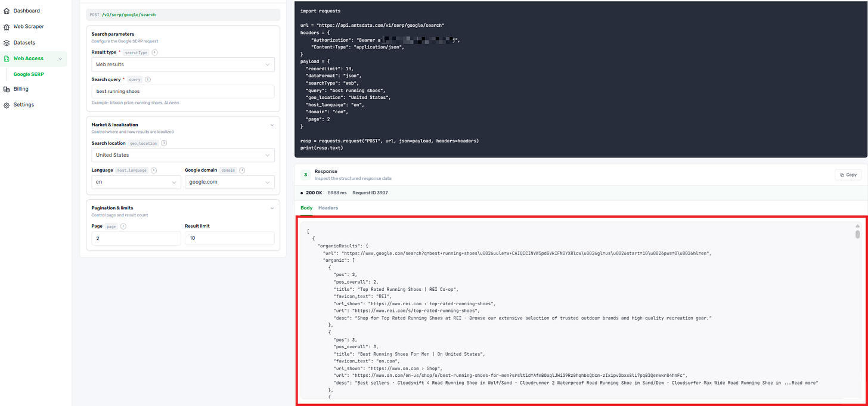
Task: Show info for Result type searchType
Action: pyautogui.click(x=155, y=52)
